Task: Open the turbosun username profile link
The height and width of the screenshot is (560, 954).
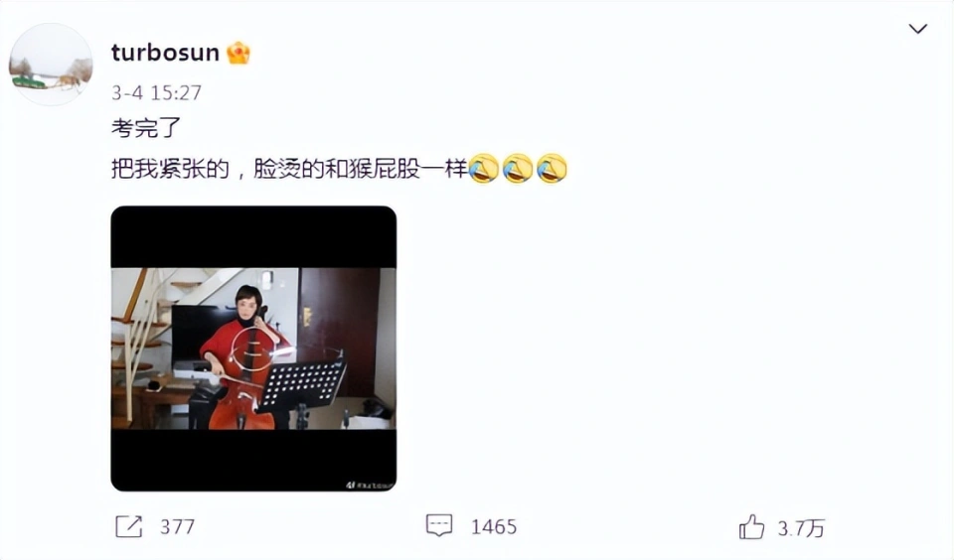Action: (x=165, y=53)
